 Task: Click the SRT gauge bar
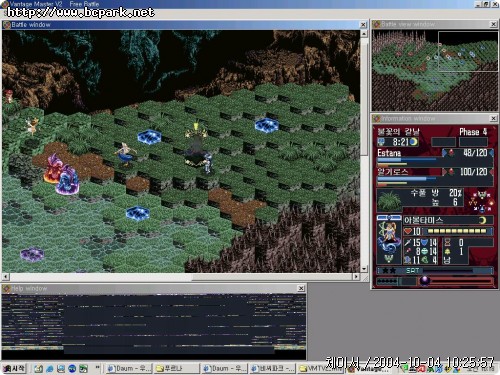click(436, 271)
